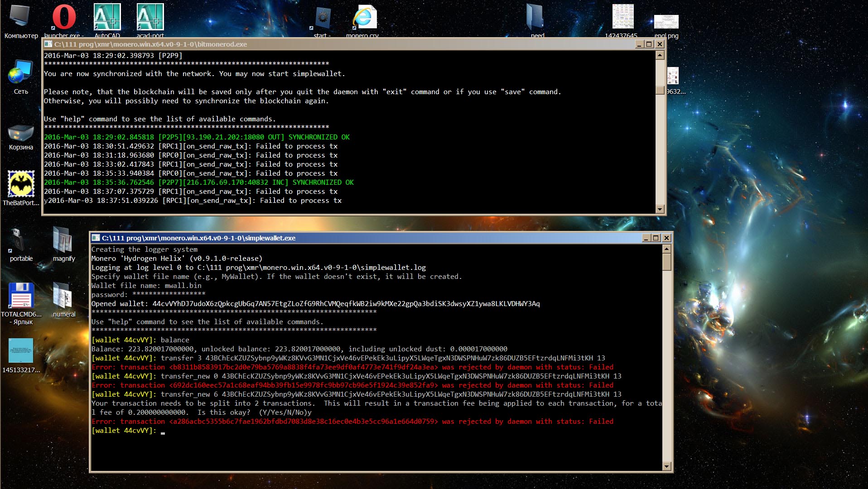The image size is (868, 489).
Task: Click the bitmonerod vertical scrollbar thumb
Action: point(660,90)
